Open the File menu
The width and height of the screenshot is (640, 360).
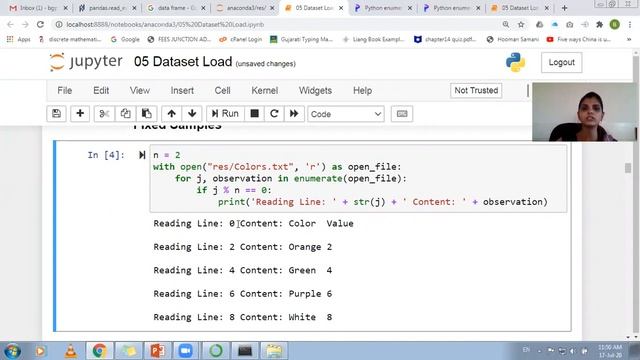pyautogui.click(x=64, y=91)
